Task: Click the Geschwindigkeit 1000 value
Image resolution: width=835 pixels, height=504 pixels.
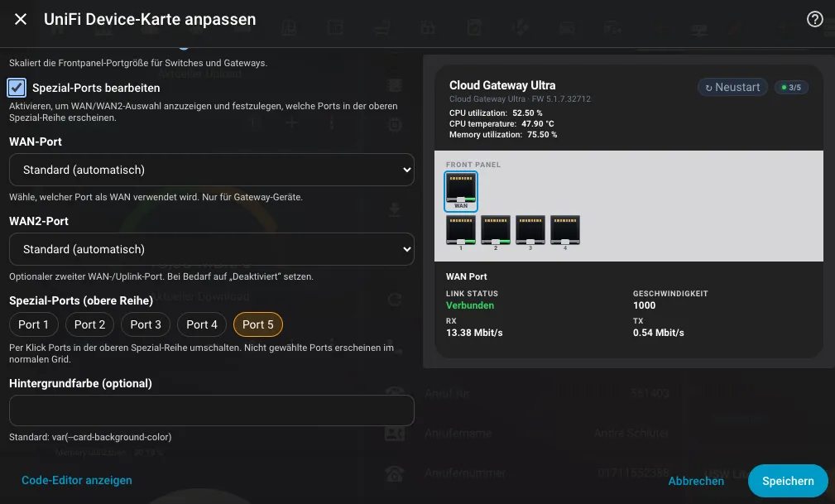Action: 644,305
